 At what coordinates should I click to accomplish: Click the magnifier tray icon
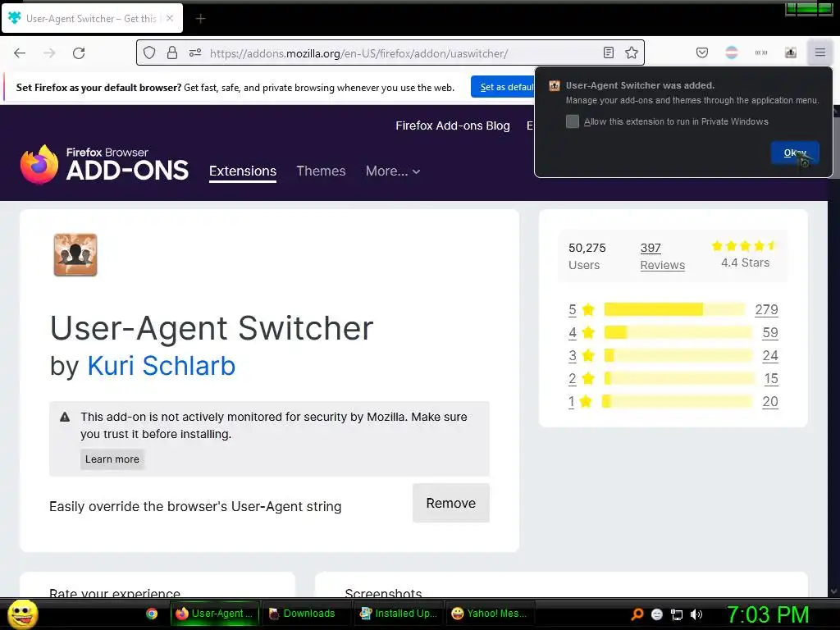point(637,614)
